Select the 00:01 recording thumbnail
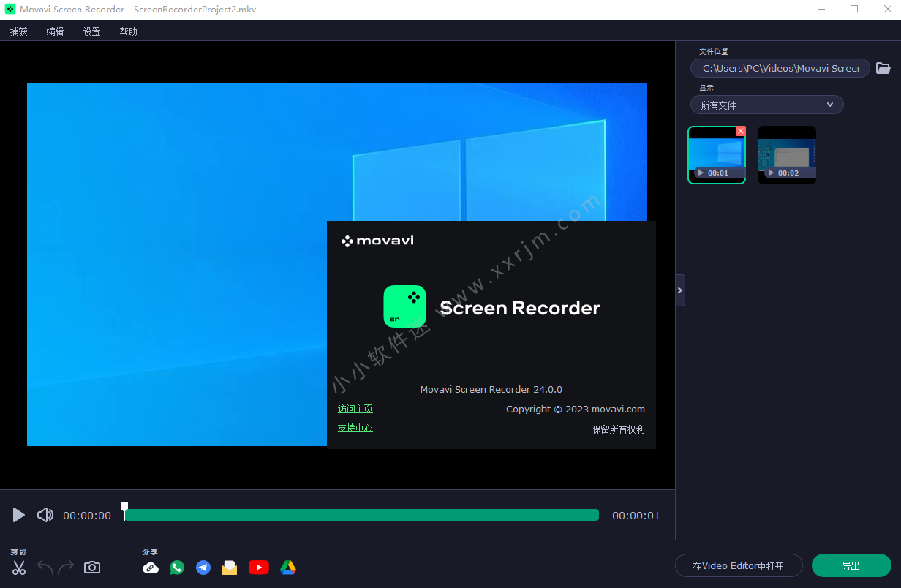 [717, 155]
